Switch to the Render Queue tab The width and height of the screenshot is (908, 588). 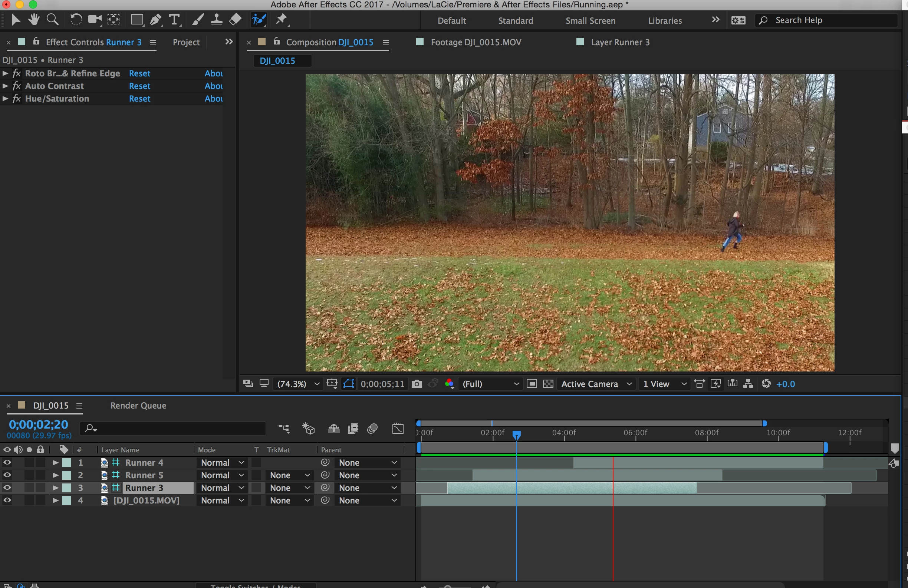138,406
